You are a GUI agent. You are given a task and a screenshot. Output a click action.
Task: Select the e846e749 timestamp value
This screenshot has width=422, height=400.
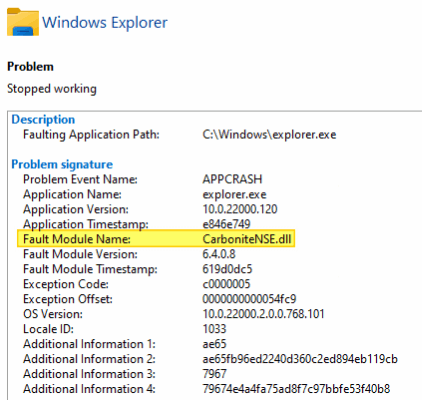226,224
